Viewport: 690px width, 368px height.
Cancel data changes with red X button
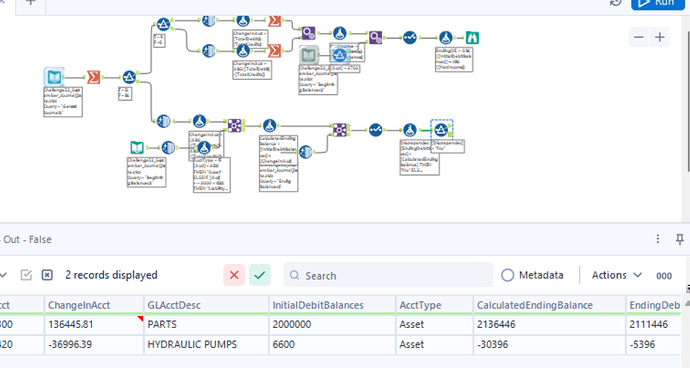click(234, 275)
